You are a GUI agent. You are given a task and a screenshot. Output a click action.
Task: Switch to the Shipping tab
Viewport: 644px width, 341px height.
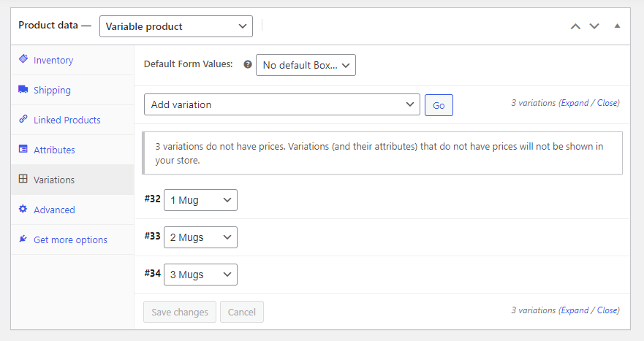pos(52,90)
